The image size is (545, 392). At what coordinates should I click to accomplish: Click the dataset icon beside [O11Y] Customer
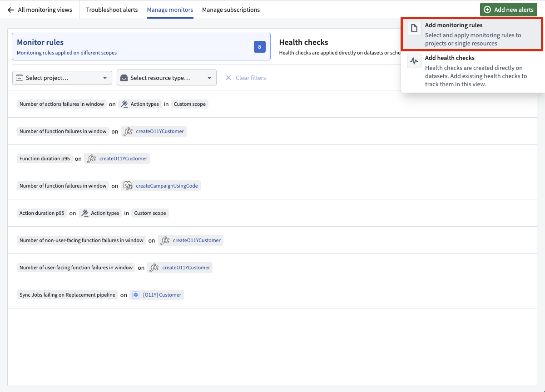[135, 294]
